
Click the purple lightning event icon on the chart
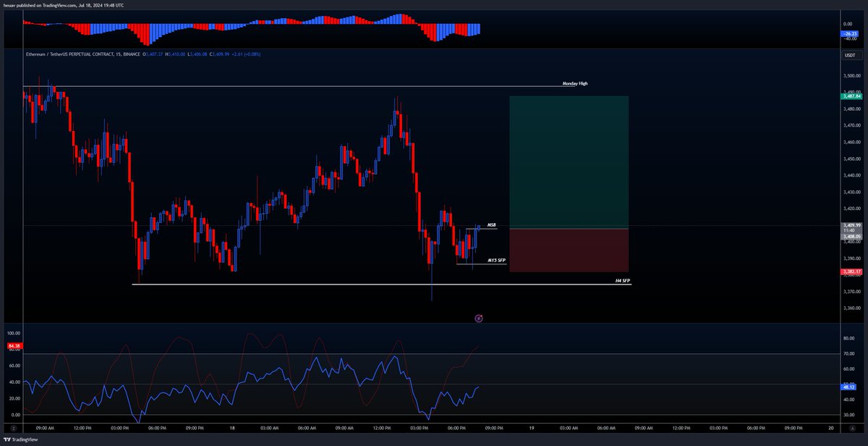(x=478, y=318)
